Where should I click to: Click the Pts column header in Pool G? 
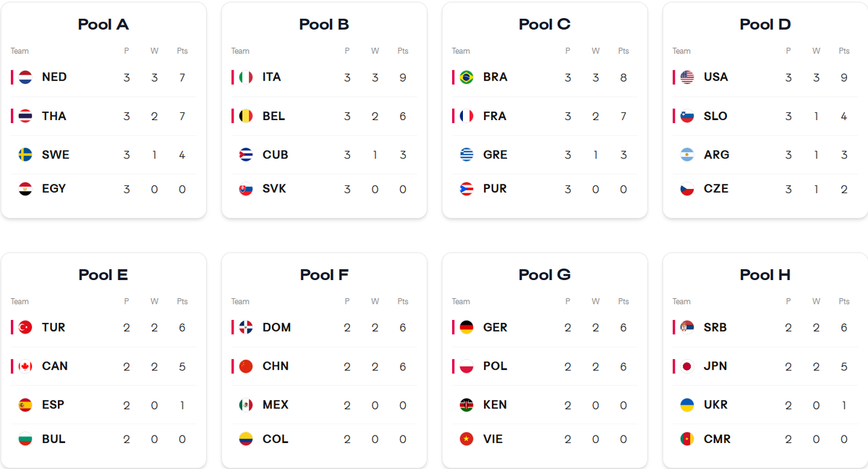624,302
